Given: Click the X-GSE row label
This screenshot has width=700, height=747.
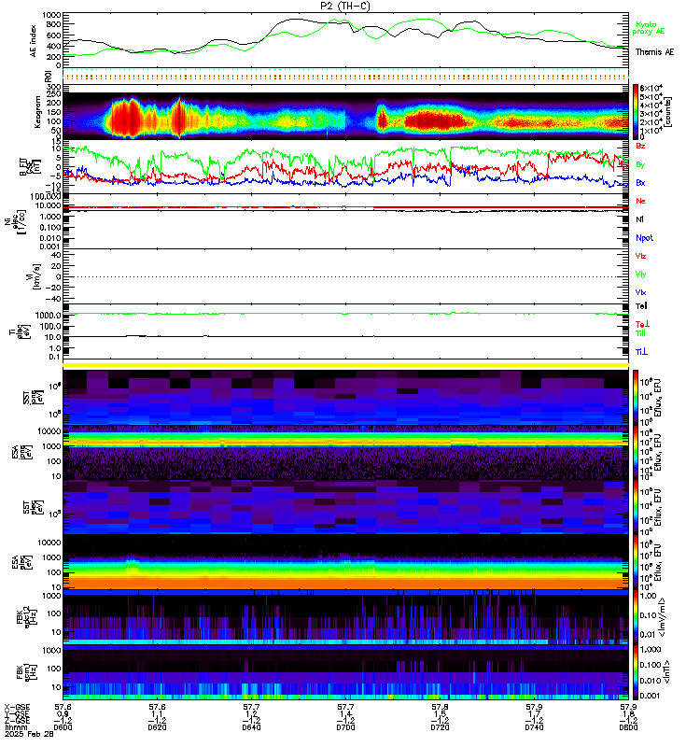Looking at the screenshot, I should (x=17, y=708).
